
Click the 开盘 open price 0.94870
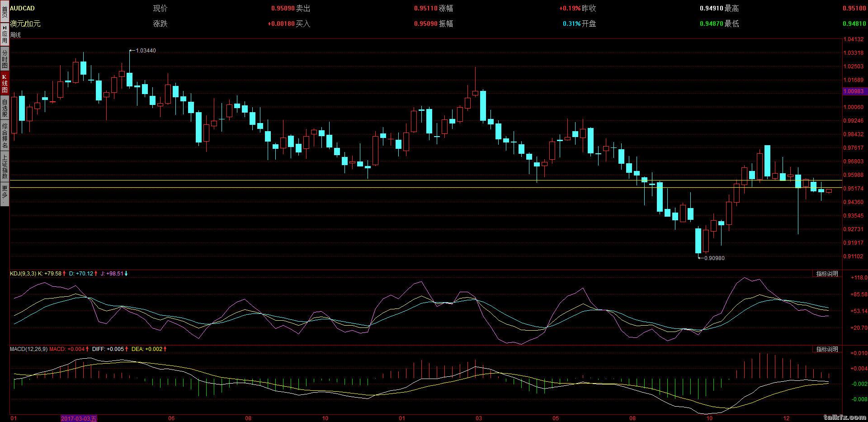(x=711, y=24)
